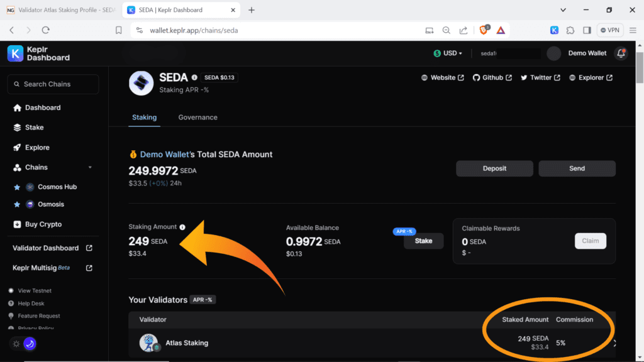Open the Keplr Dashboard logo
The height and width of the screenshot is (362, 644).
coord(39,53)
